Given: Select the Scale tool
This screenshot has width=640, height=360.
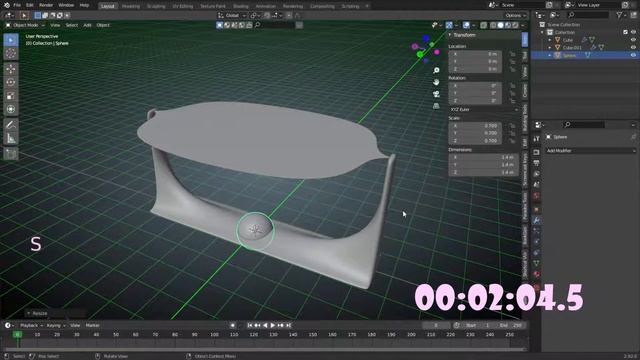Looking at the screenshot, I should coord(11,96).
